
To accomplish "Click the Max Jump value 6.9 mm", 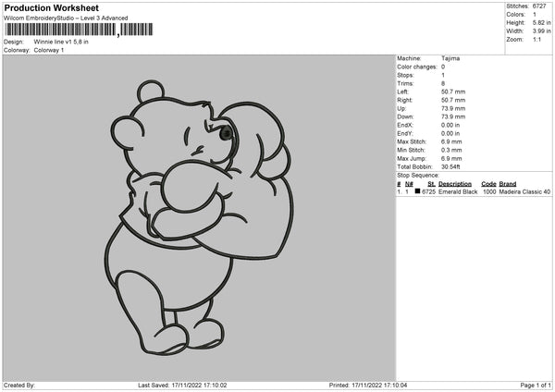I will (x=451, y=159).
